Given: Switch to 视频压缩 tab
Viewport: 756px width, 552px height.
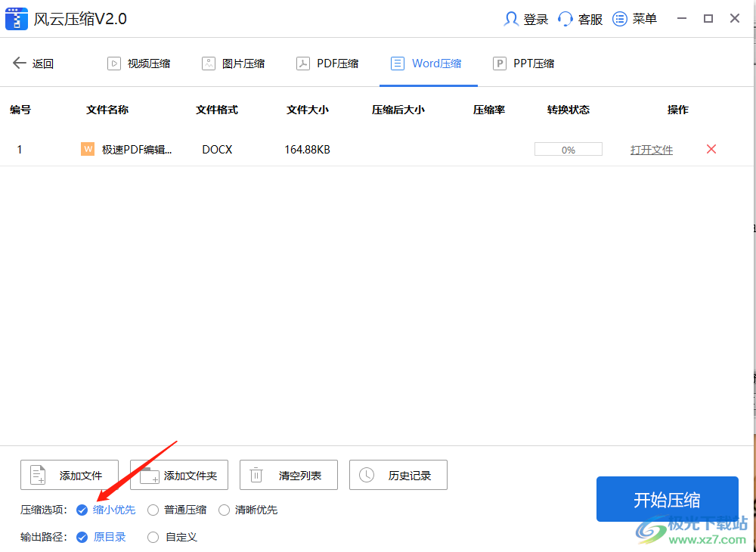Looking at the screenshot, I should point(139,64).
